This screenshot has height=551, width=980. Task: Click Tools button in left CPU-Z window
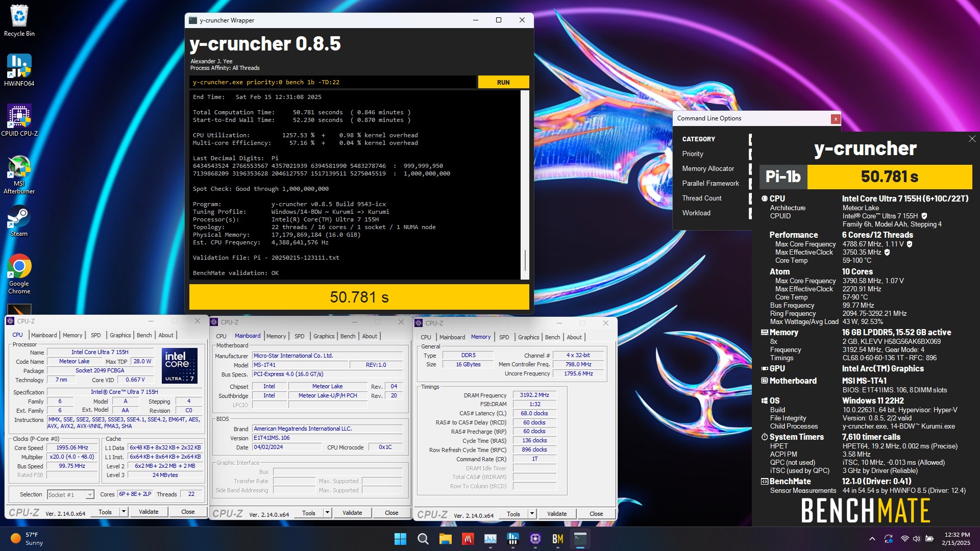point(105,512)
